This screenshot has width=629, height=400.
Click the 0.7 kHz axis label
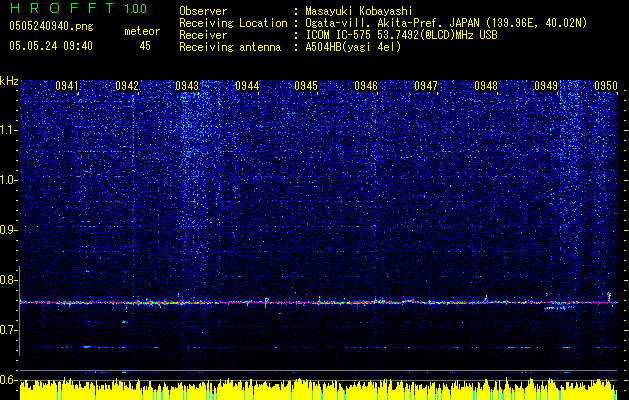[9, 330]
